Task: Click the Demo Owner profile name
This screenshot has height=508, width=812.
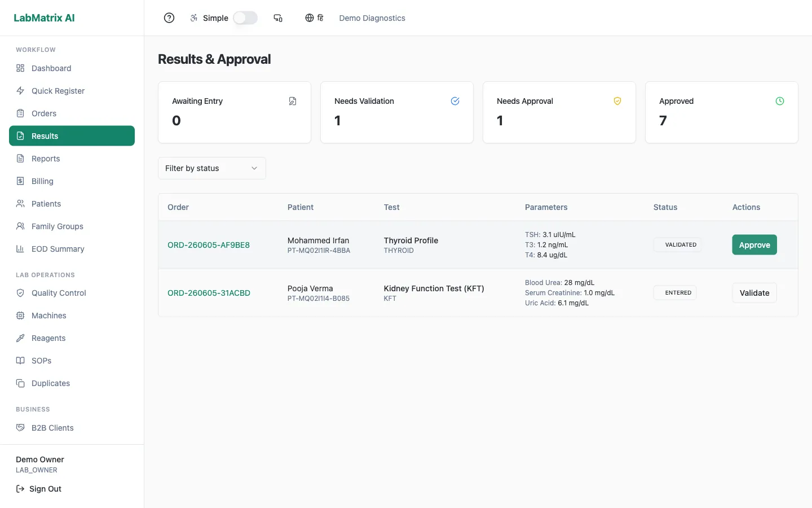Action: click(40, 459)
